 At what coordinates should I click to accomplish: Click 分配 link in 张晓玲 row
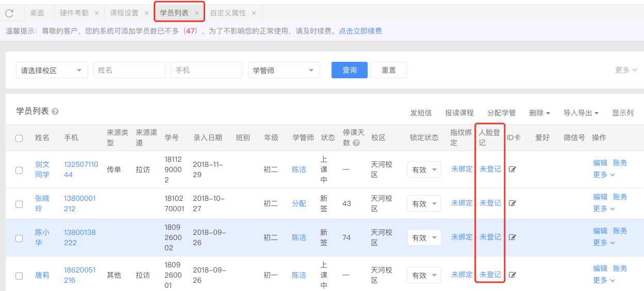click(x=299, y=203)
